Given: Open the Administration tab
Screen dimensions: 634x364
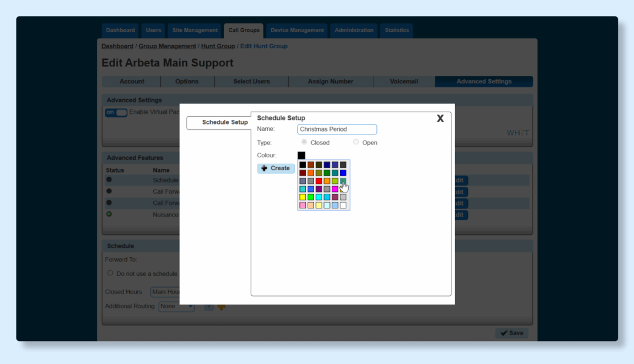Looking at the screenshot, I should coord(354,31).
